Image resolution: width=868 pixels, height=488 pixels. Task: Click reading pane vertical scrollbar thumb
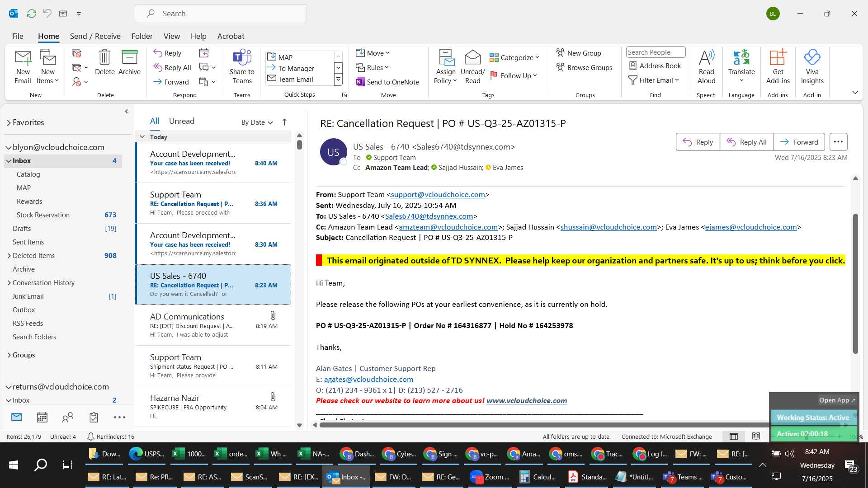point(855,283)
